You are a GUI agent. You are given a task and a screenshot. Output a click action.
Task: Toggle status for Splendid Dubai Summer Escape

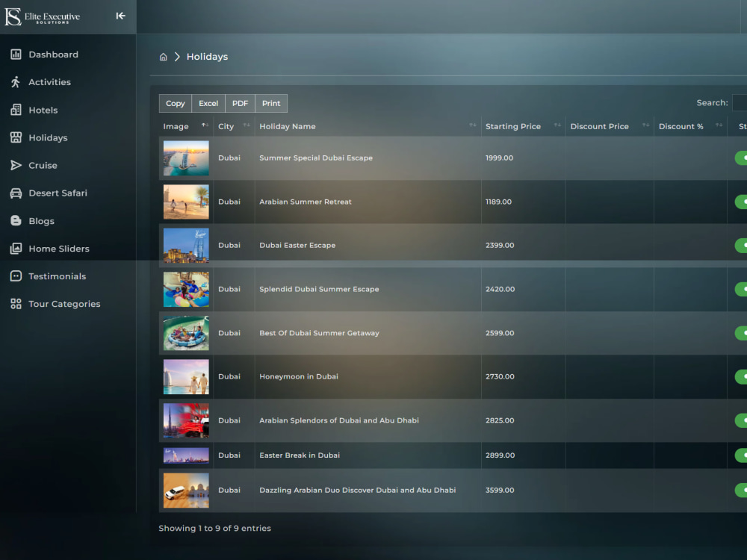point(741,289)
